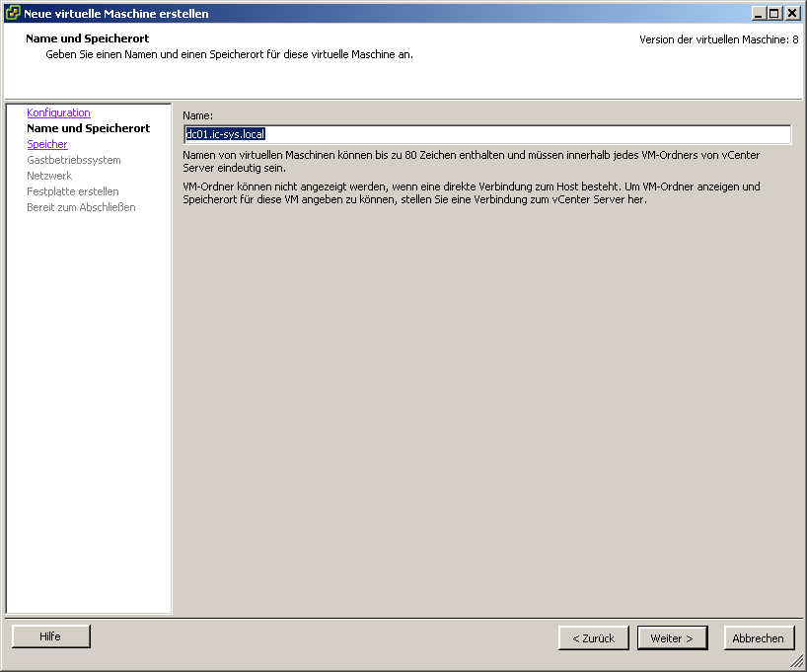Click the resize grip in bottom corner
Viewport: 807px width, 672px height.
[x=797, y=662]
